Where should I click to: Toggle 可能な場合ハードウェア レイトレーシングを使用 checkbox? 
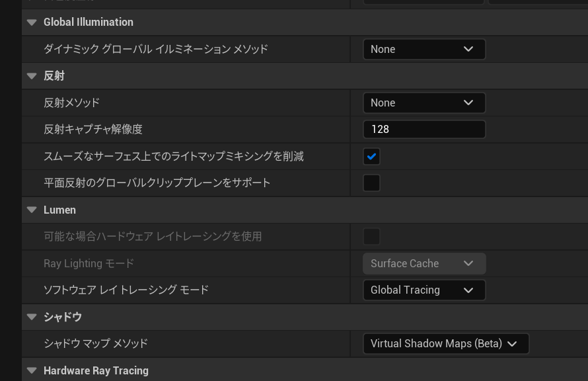371,237
